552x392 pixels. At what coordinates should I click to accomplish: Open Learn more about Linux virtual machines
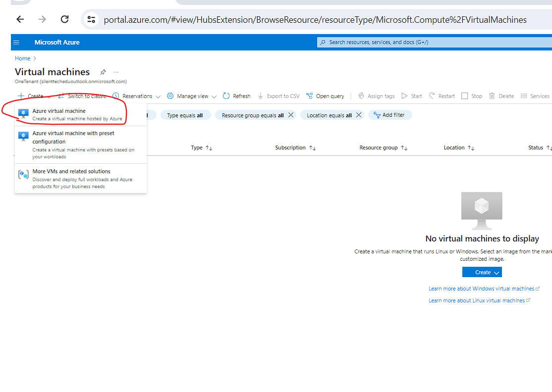coord(477,300)
